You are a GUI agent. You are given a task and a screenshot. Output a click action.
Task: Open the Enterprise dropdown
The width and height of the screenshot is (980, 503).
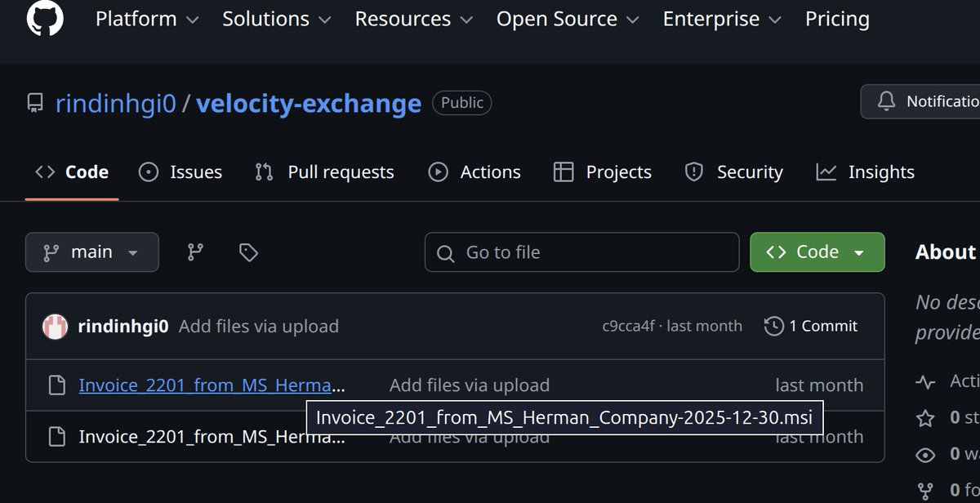(x=722, y=19)
